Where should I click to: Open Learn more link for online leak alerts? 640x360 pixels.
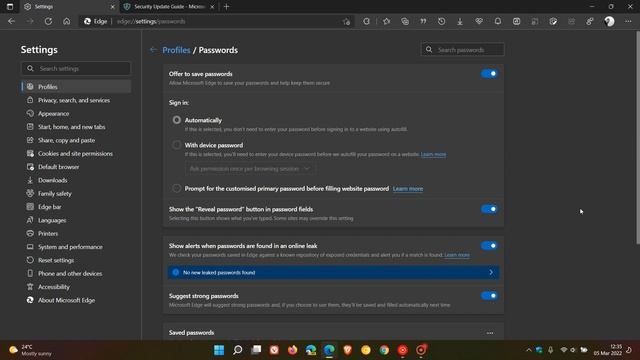[x=457, y=255]
